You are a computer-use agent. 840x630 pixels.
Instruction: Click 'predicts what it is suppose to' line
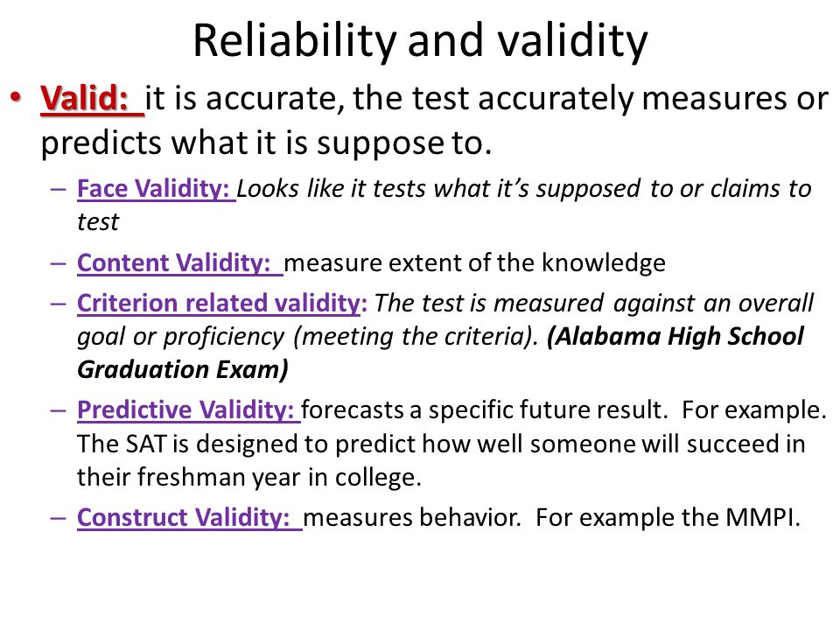pos(266,143)
